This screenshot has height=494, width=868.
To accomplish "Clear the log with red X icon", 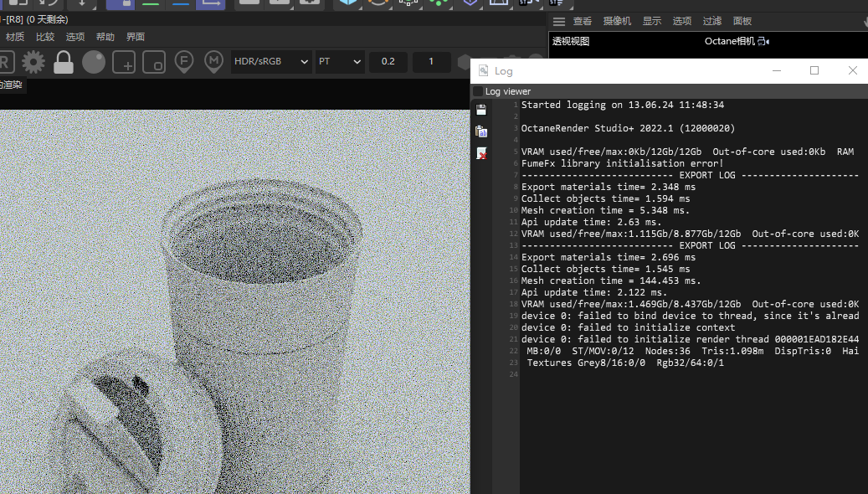I will tap(481, 153).
